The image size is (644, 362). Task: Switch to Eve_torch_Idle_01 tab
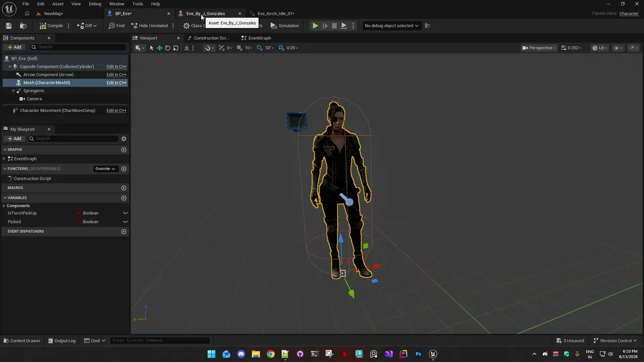click(276, 14)
